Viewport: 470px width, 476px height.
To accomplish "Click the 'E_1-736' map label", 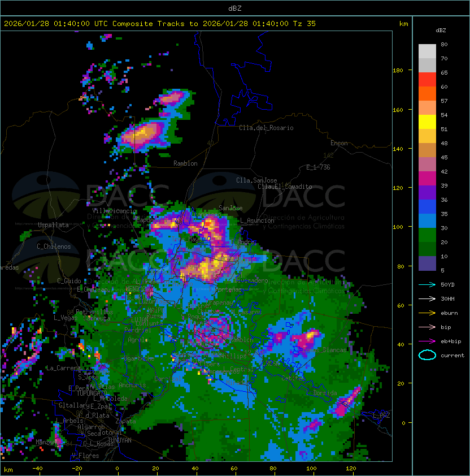I will pyautogui.click(x=318, y=167).
